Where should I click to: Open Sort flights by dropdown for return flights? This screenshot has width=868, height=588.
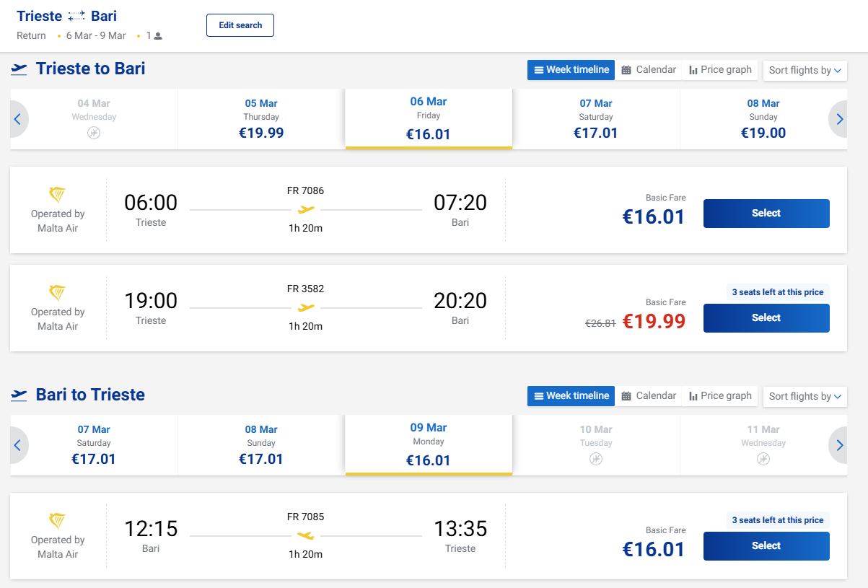tap(805, 397)
